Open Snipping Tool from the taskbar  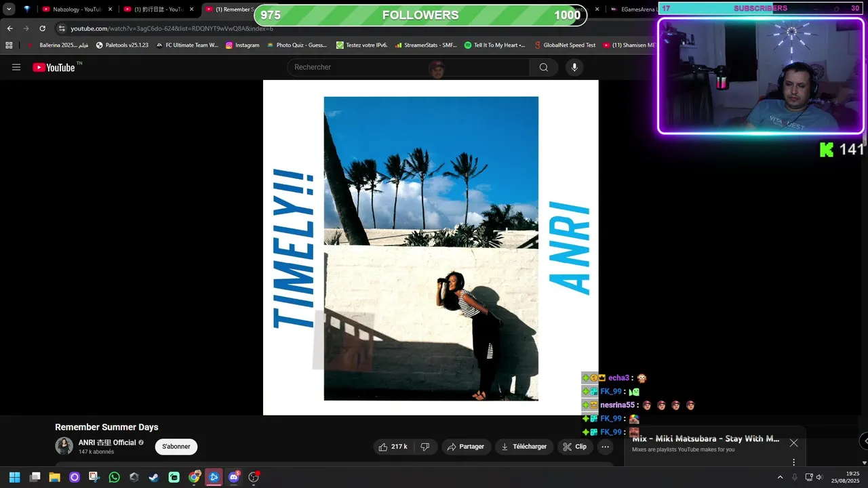[x=94, y=477]
